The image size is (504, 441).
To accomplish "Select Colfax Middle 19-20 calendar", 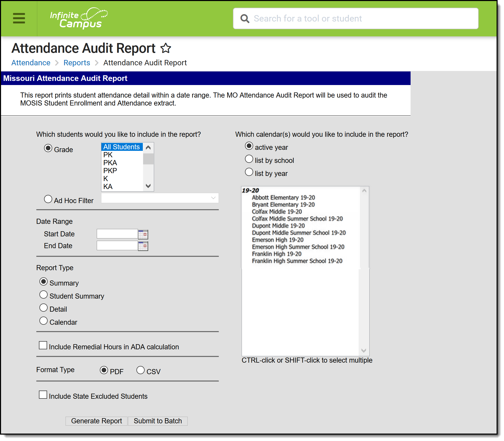I will tap(277, 212).
